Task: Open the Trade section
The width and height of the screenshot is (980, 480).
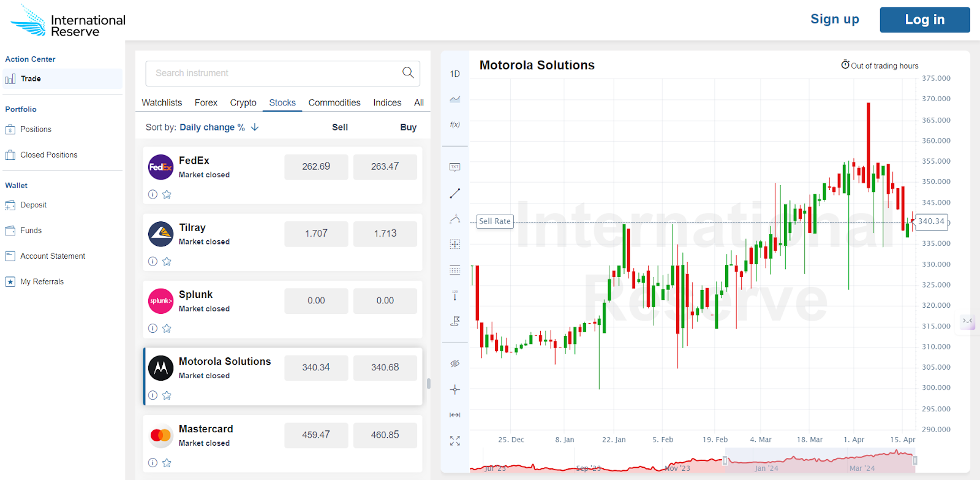Action: tap(62, 78)
